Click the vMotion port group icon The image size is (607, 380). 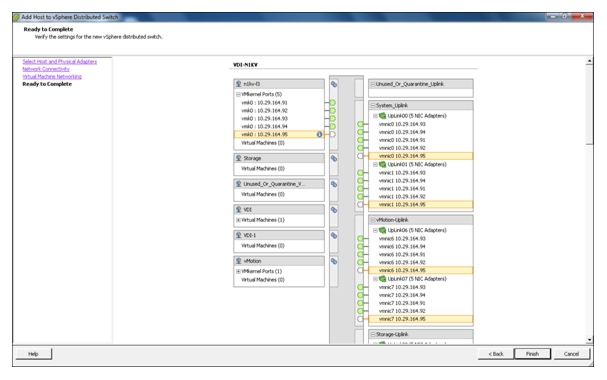click(x=238, y=261)
